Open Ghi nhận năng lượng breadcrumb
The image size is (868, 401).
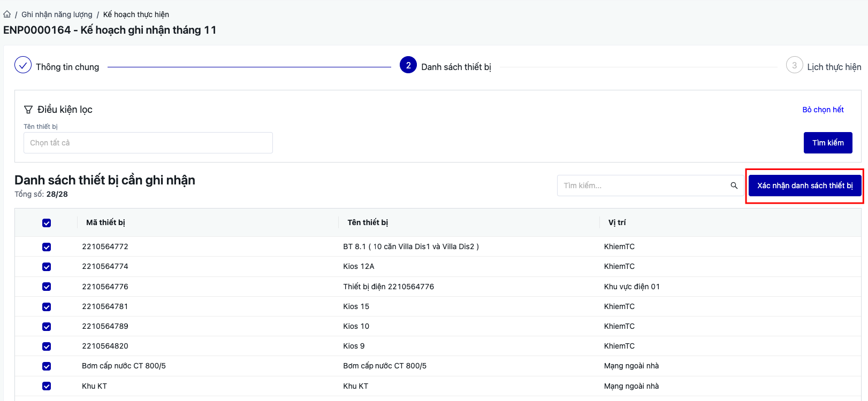pyautogui.click(x=57, y=14)
